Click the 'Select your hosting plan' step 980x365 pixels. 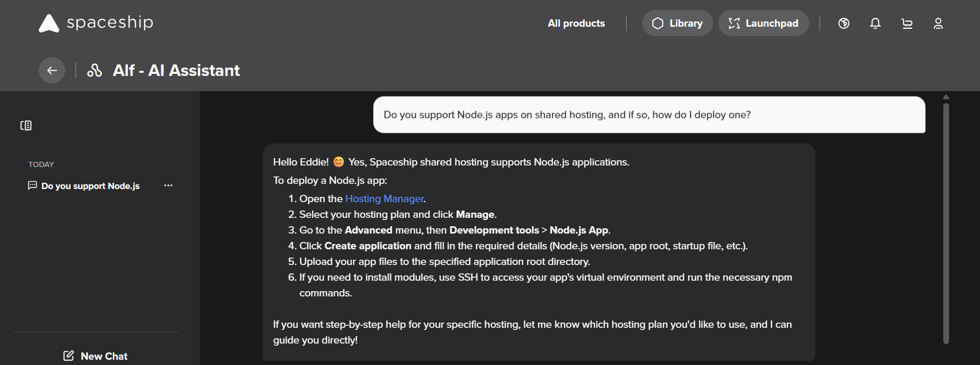pyautogui.click(x=398, y=214)
